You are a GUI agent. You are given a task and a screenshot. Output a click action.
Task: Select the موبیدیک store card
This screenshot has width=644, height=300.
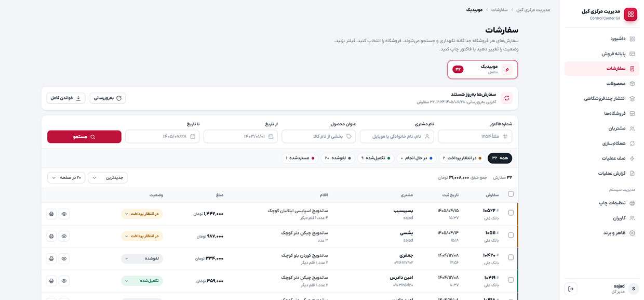pos(482,70)
